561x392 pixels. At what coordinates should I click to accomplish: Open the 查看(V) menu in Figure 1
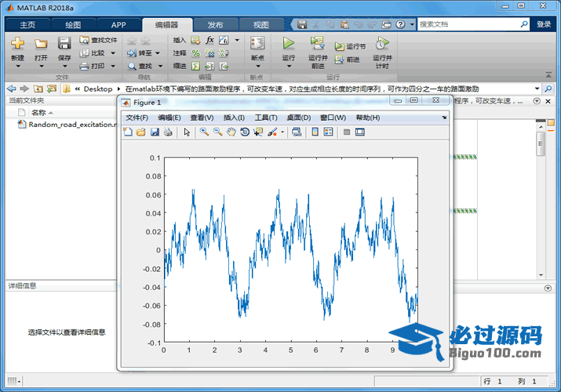[202, 118]
